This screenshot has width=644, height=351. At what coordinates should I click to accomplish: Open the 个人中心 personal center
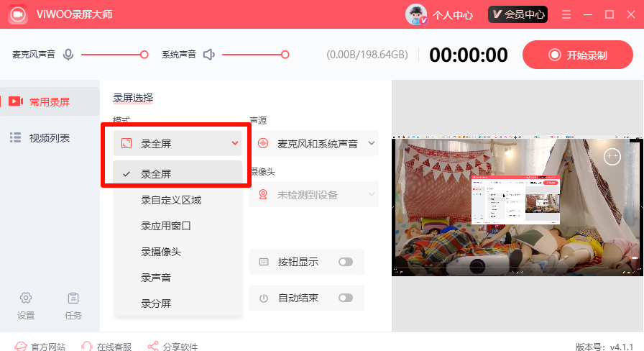[453, 15]
